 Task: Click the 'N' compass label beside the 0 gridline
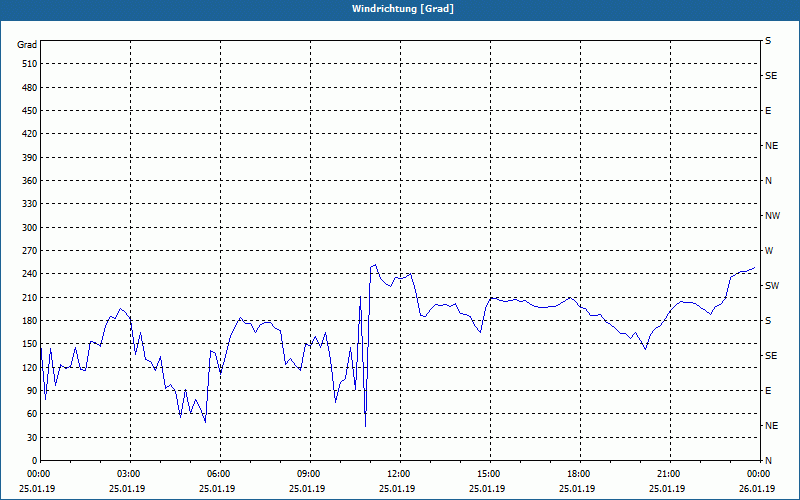769,461
